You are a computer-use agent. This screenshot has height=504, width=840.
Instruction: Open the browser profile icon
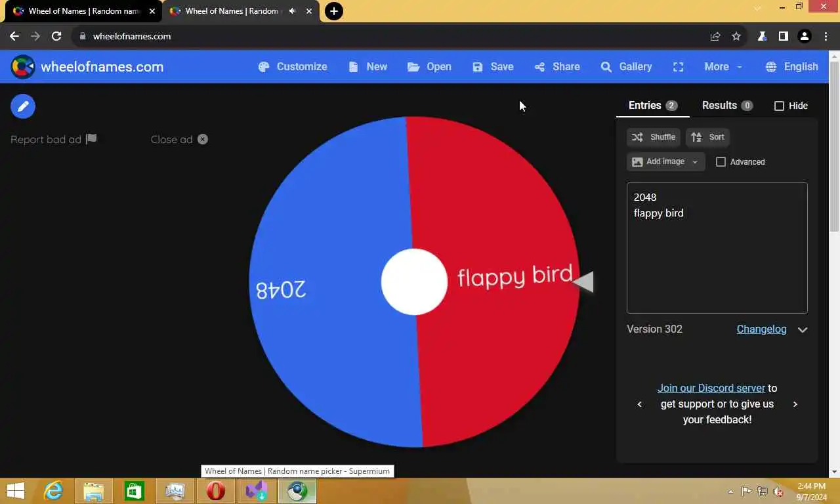pos(805,36)
